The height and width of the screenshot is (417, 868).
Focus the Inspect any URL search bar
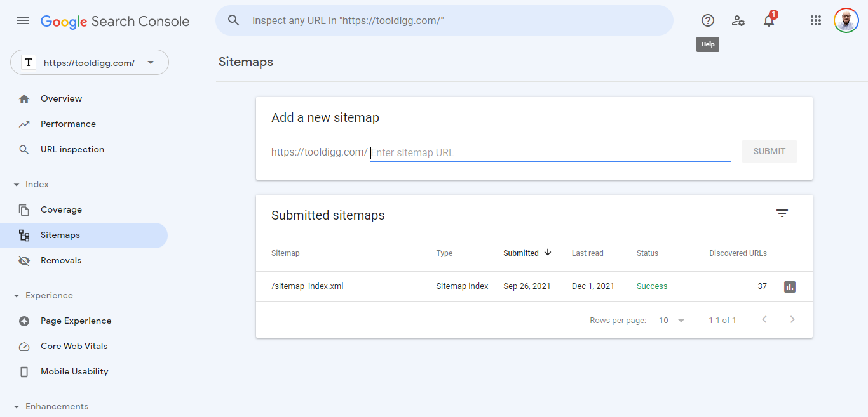(x=445, y=21)
